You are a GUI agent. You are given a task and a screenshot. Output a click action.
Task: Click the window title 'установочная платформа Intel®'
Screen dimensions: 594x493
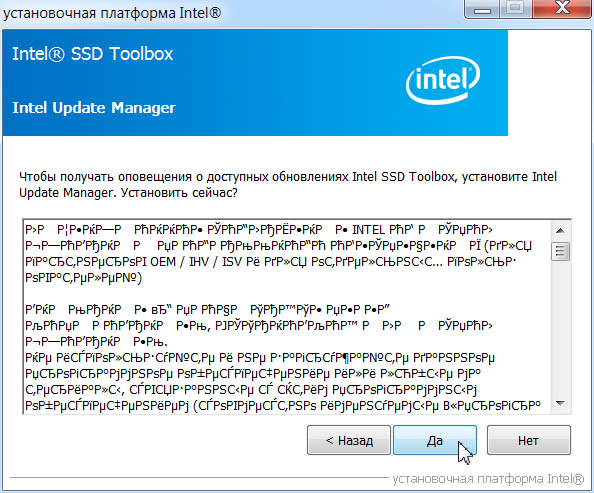[x=112, y=13]
